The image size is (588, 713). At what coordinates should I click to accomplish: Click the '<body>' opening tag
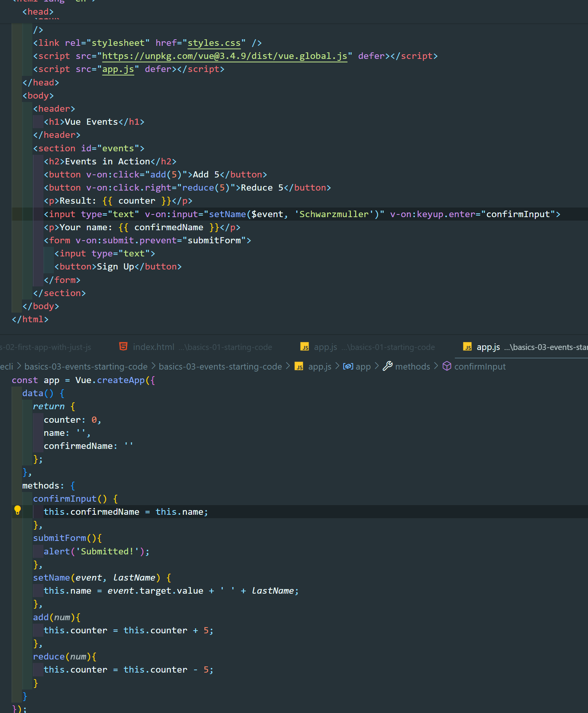pos(38,96)
